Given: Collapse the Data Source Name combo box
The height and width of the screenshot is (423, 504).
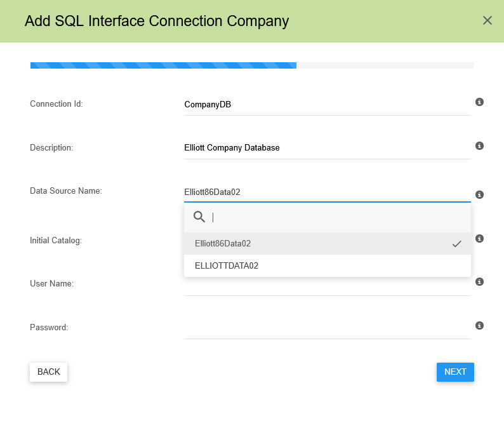Looking at the screenshot, I should tap(327, 192).
